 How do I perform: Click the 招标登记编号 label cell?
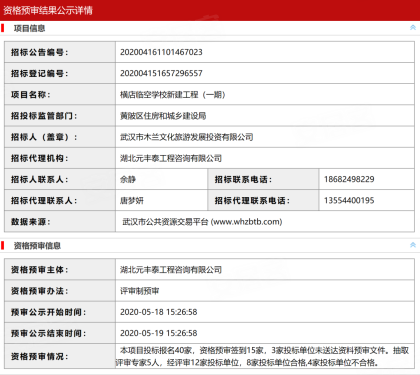click(x=60, y=73)
